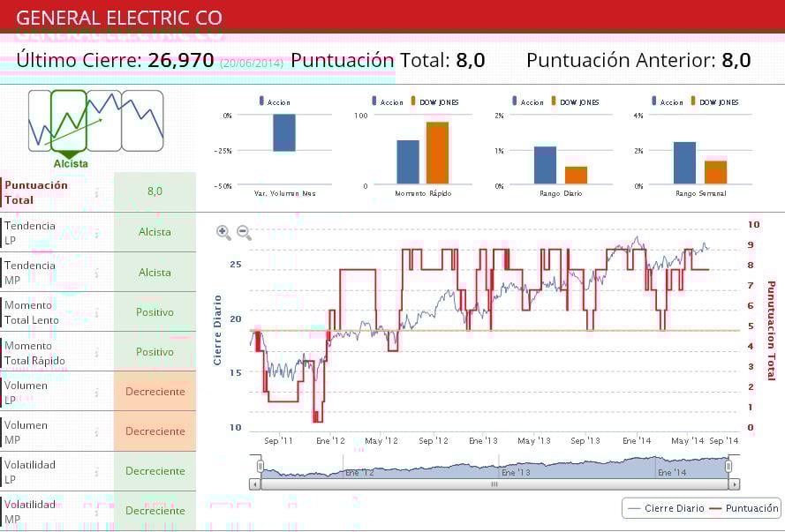
Task: Toggle Puntuación line in legend
Action: [x=744, y=508]
